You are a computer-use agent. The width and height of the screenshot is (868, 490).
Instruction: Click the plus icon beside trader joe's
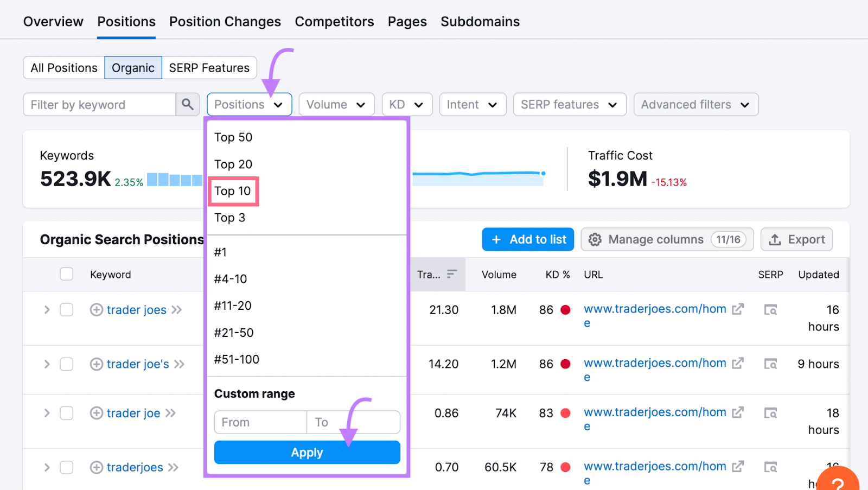tap(97, 364)
